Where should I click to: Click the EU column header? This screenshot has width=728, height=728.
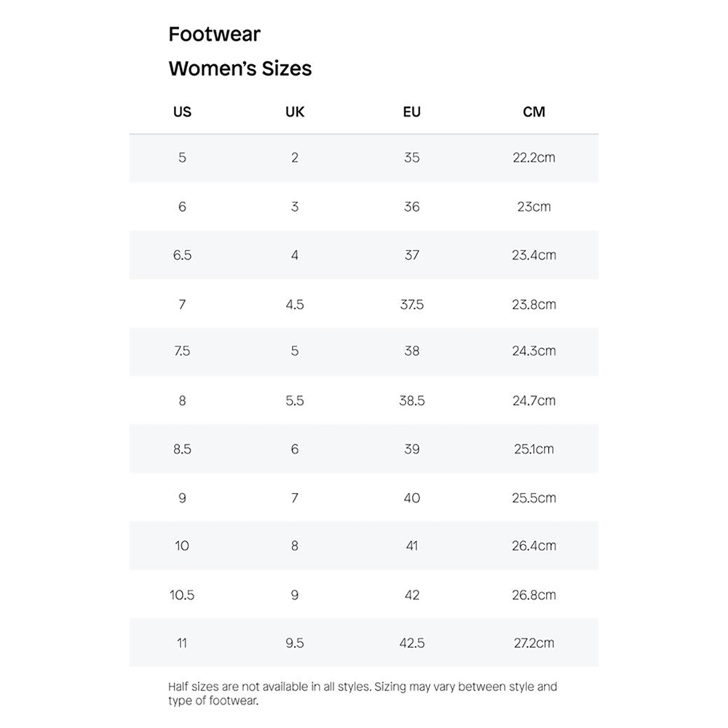point(411,112)
